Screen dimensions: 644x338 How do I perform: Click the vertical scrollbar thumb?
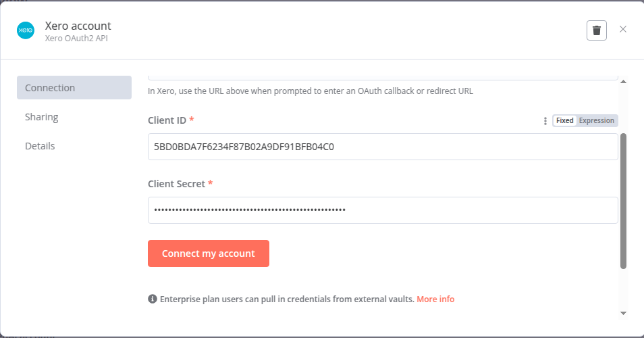pyautogui.click(x=623, y=200)
